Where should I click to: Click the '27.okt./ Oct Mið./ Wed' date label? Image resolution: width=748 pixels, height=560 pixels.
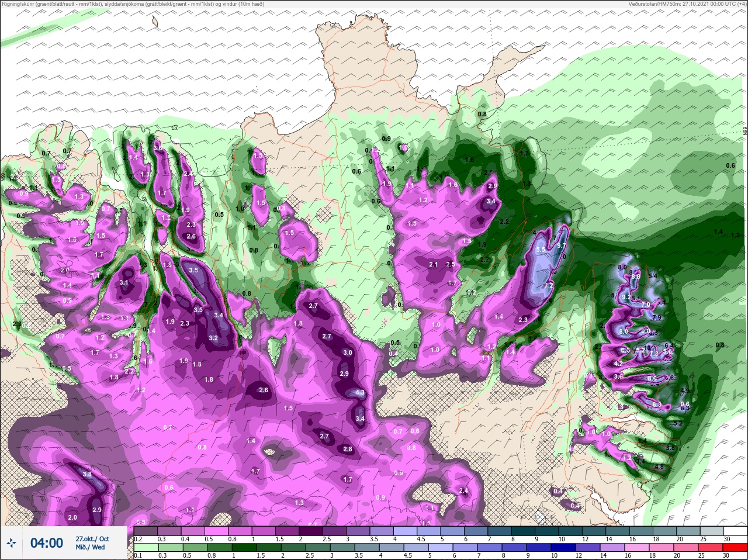click(x=92, y=543)
